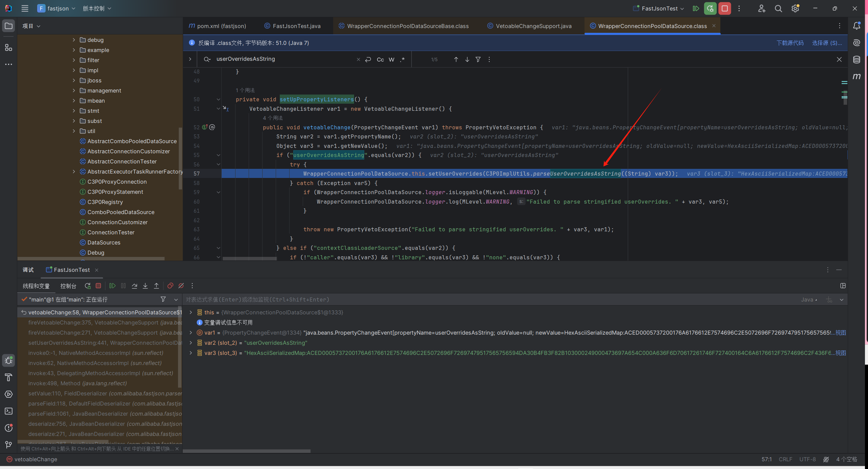Select the 线程和变量 tab
Screen dimensions: 868x469
36,286
